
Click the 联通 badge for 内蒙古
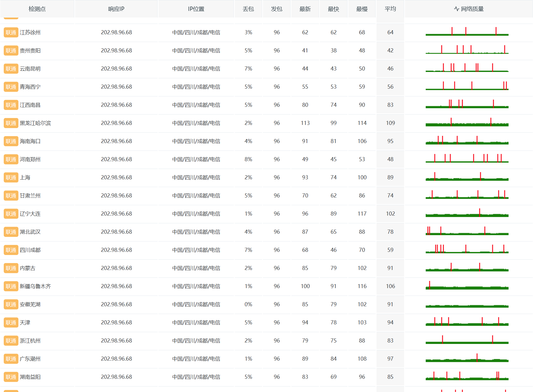[x=11, y=268]
